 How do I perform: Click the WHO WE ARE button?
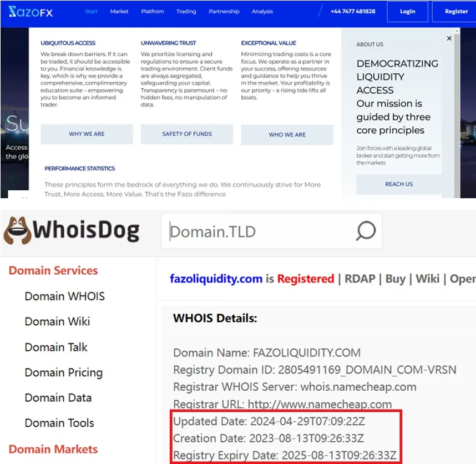[x=287, y=134]
